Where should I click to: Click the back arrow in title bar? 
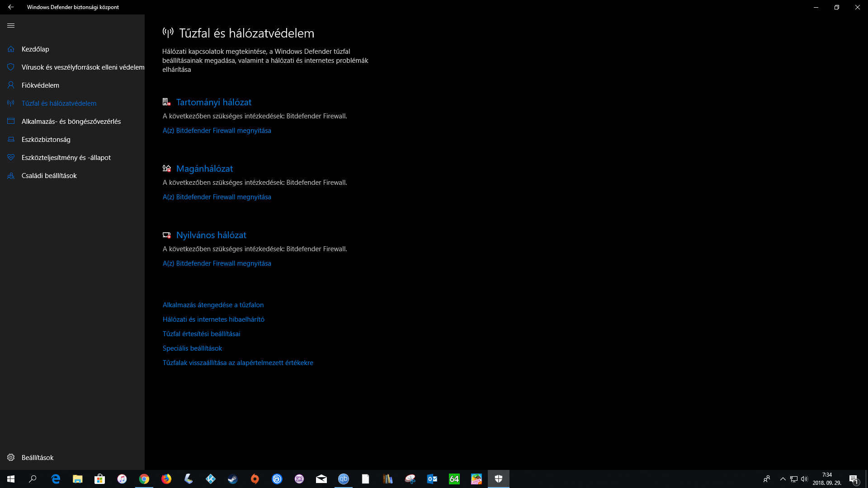(11, 7)
